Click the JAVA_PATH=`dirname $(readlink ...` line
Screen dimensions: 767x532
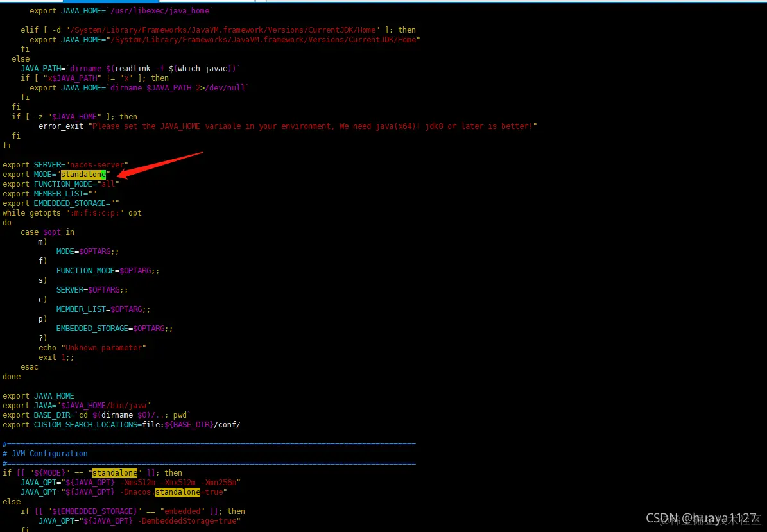[x=130, y=69]
